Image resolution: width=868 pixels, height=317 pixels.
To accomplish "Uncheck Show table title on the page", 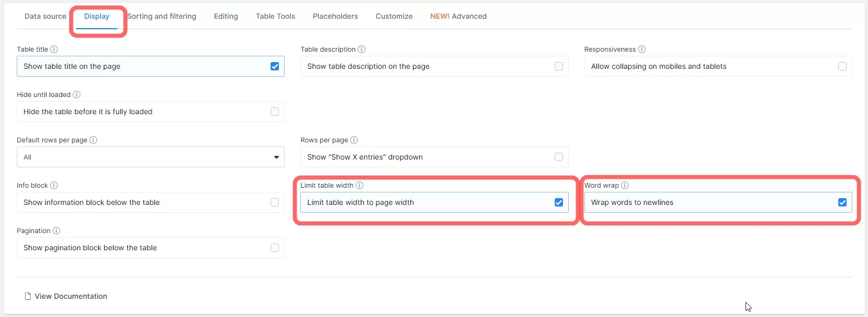I will click(x=275, y=66).
